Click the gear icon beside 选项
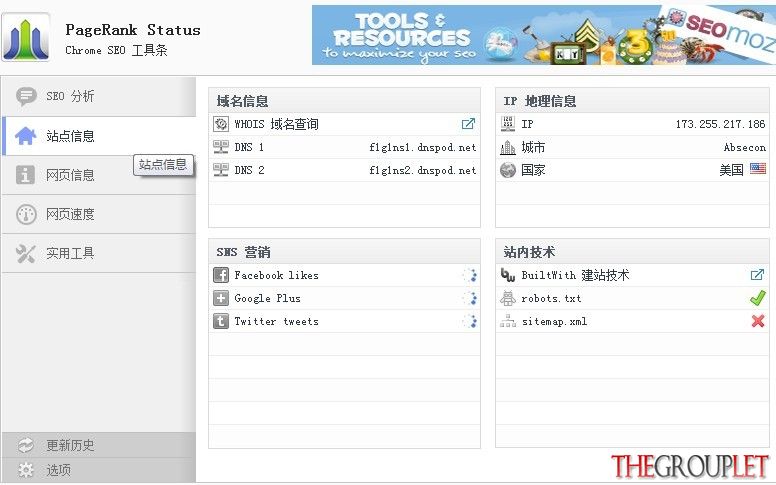776x485 pixels. [25, 470]
